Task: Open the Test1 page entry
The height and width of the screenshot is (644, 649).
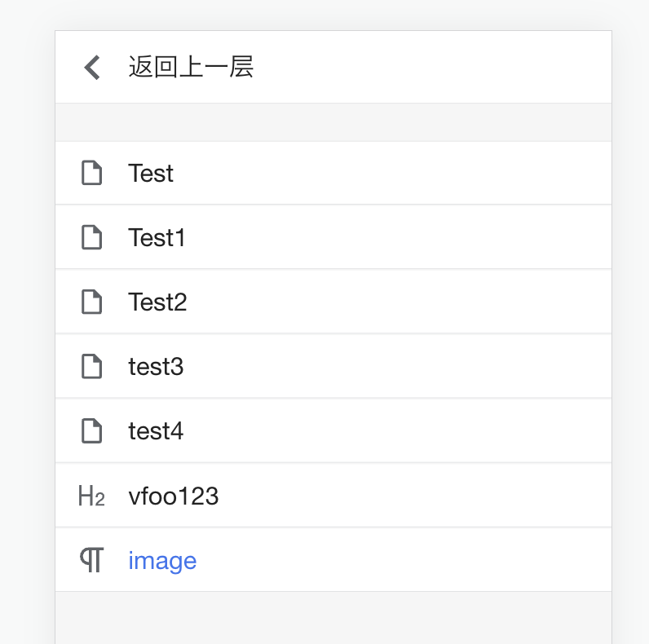Action: pyautogui.click(x=157, y=237)
